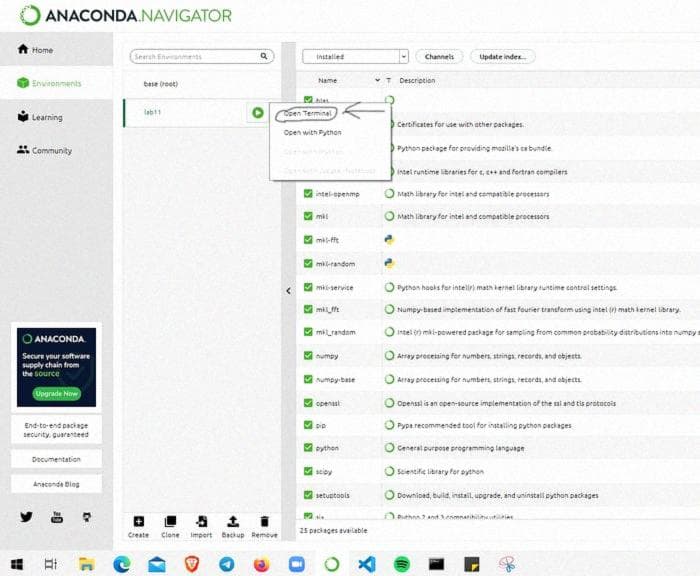Open Firefox from the taskbar
This screenshot has height=576, width=700.
262,564
